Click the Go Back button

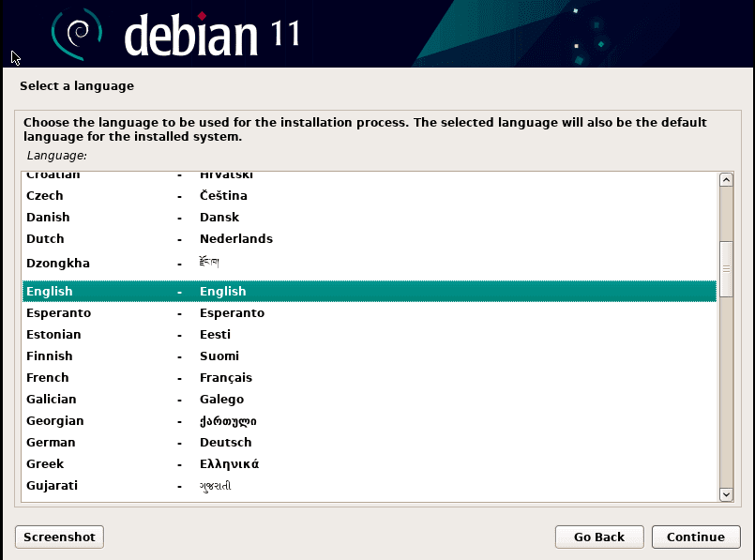[x=599, y=537]
